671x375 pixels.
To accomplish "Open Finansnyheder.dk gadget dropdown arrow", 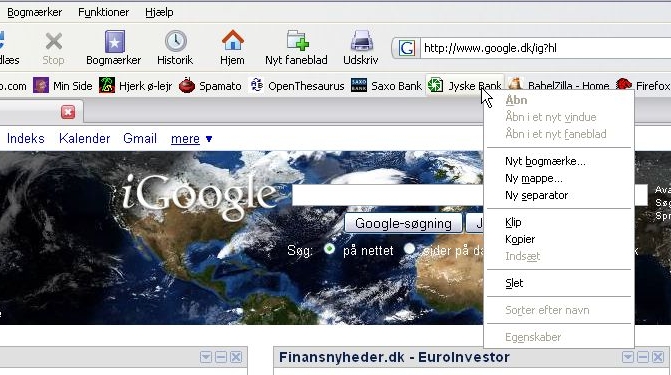I will coord(627,357).
